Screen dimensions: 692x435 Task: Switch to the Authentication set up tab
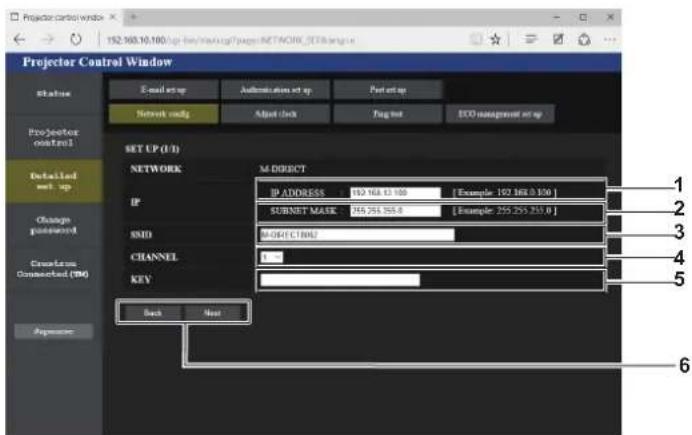[x=276, y=90]
